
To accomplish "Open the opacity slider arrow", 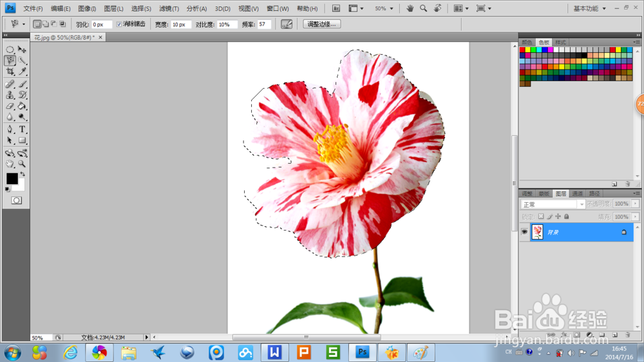I will point(636,204).
